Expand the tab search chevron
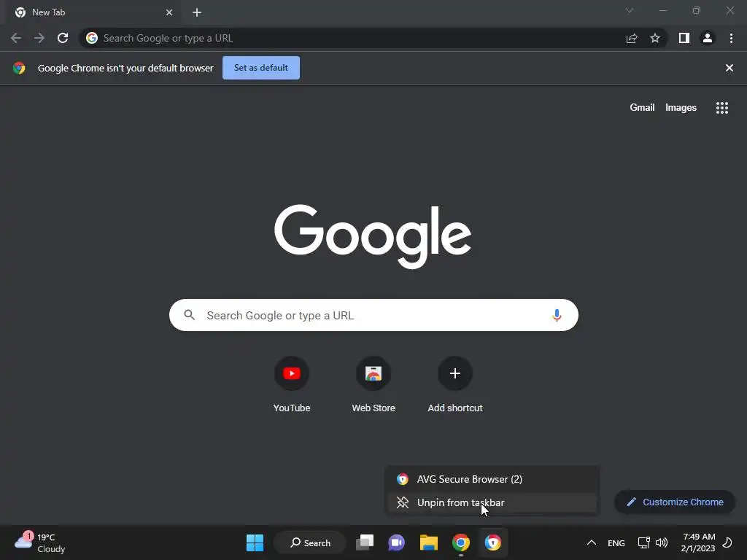Viewport: 747px width, 560px height. (x=630, y=10)
